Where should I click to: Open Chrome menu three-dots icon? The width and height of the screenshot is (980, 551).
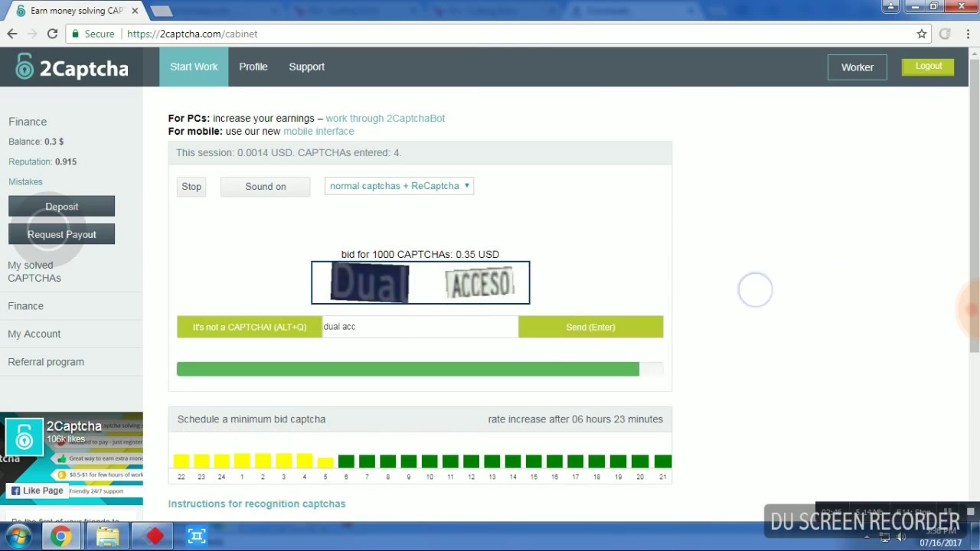969,34
